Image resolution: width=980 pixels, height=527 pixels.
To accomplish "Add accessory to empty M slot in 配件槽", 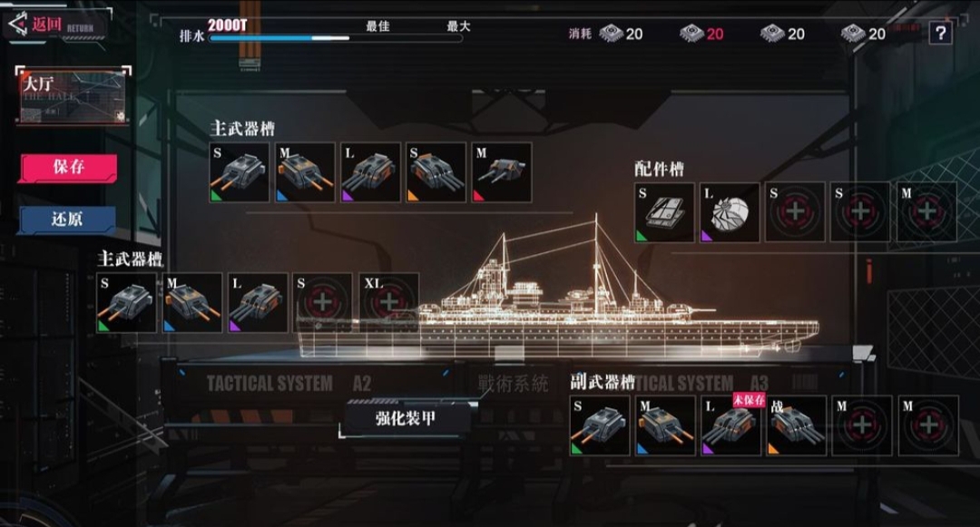I will click(x=926, y=212).
